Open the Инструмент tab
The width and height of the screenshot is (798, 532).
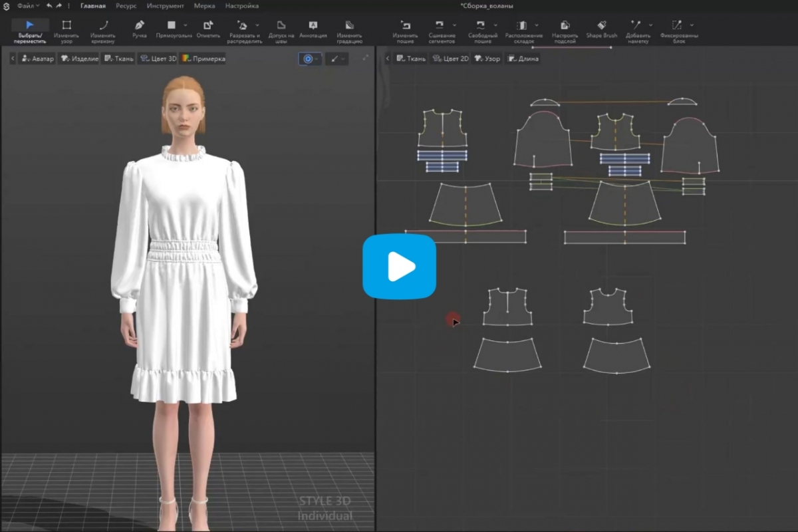tap(166, 6)
